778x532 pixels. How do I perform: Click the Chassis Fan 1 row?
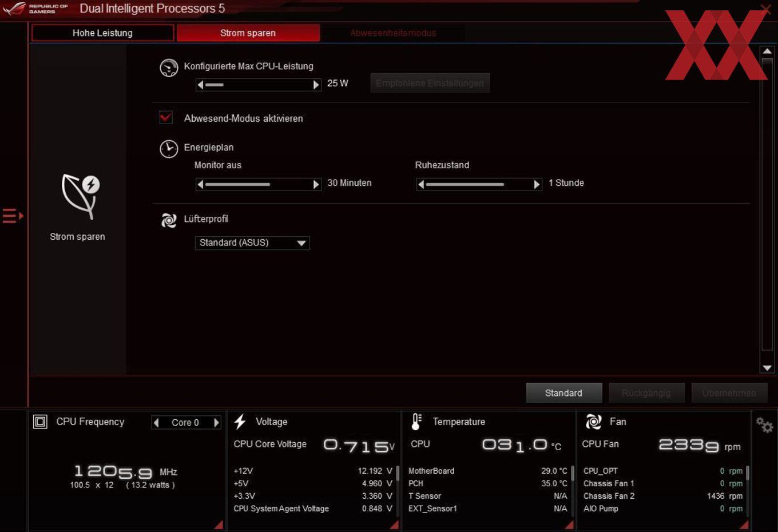pyautogui.click(x=663, y=483)
